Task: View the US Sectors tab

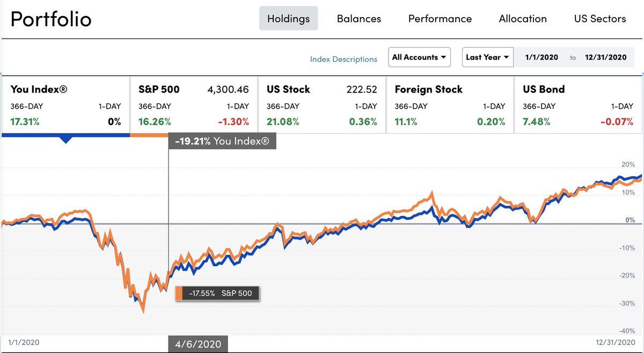Action: pos(599,19)
